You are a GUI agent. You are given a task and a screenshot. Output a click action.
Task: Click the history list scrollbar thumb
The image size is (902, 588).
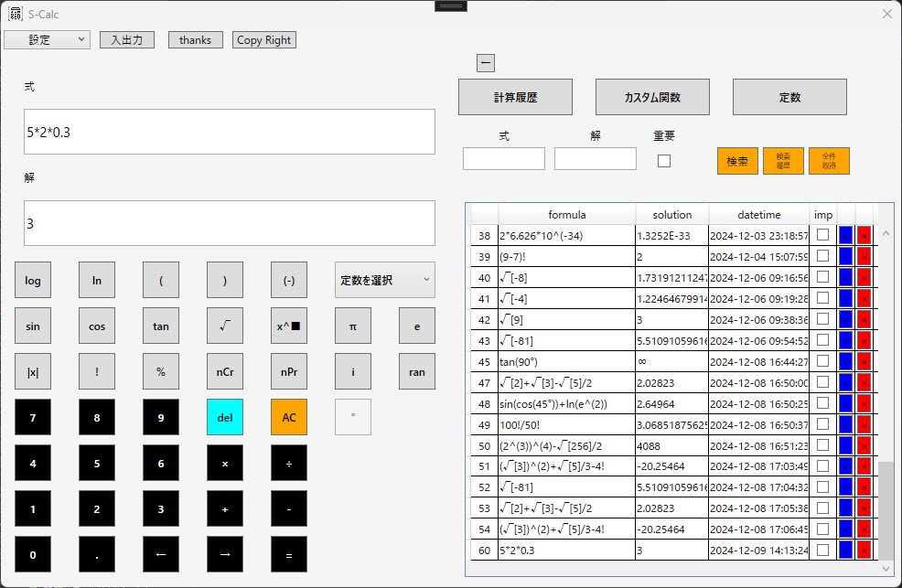(x=886, y=509)
